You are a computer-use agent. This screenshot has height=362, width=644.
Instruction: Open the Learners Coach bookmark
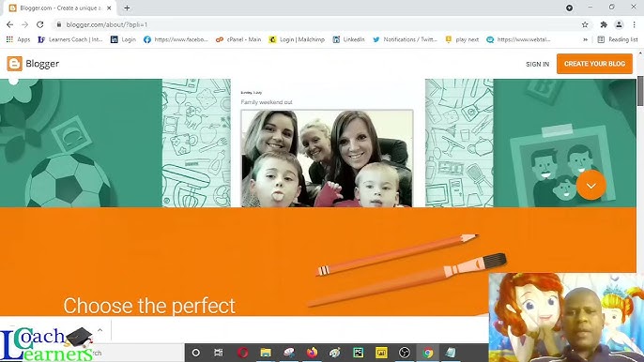[x=70, y=39]
